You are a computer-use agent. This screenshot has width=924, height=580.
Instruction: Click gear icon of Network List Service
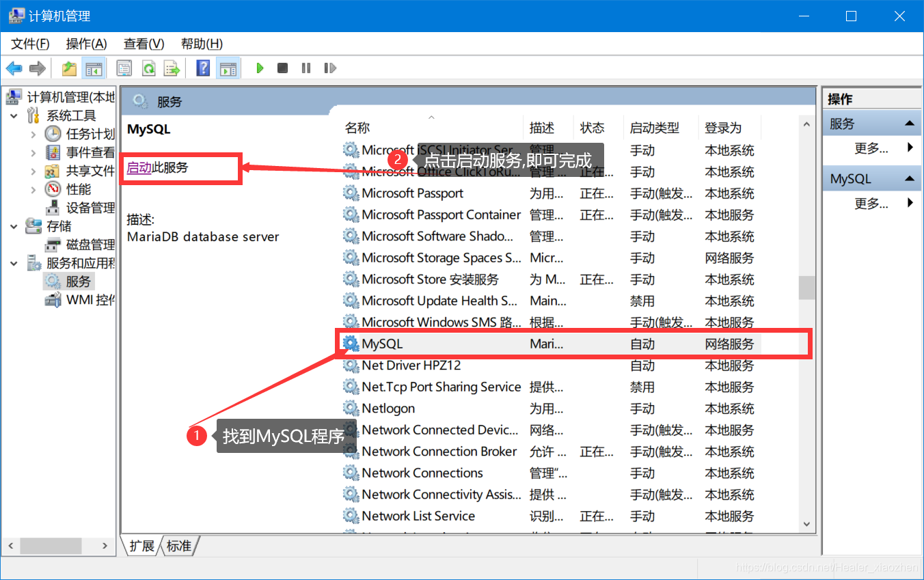coord(351,516)
